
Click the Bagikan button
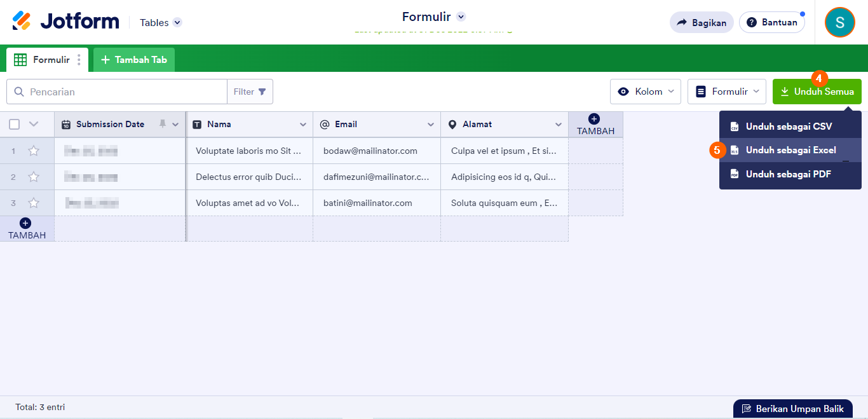pos(701,22)
